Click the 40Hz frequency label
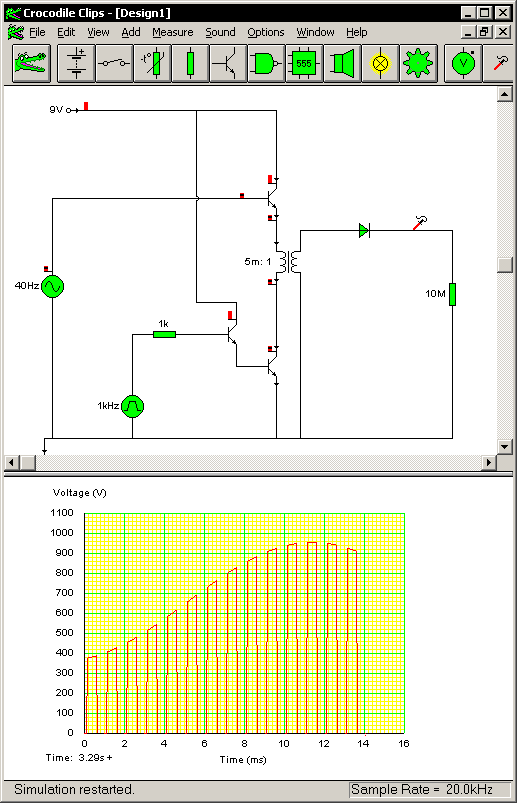The height and width of the screenshot is (803, 517). (27, 285)
